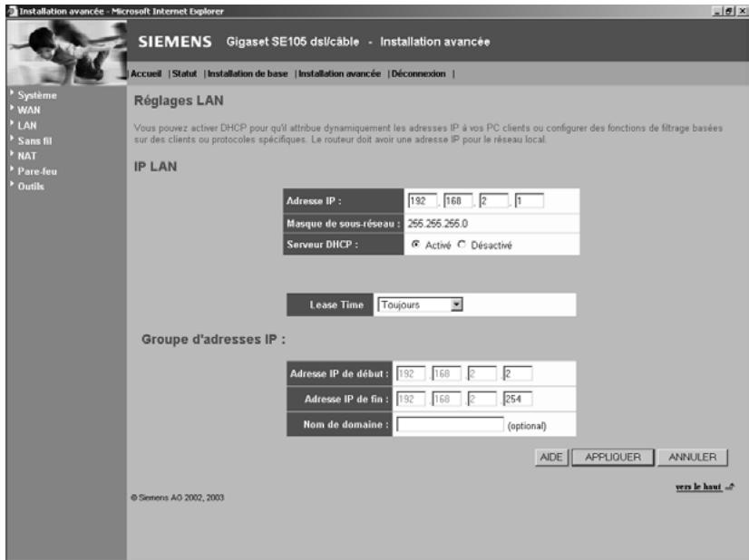This screenshot has width=749, height=560.
Task: Open the Système sidebar menu
Action: (37, 95)
